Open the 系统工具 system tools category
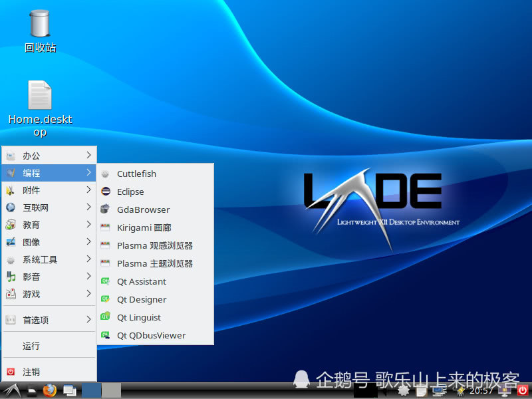 49,259
